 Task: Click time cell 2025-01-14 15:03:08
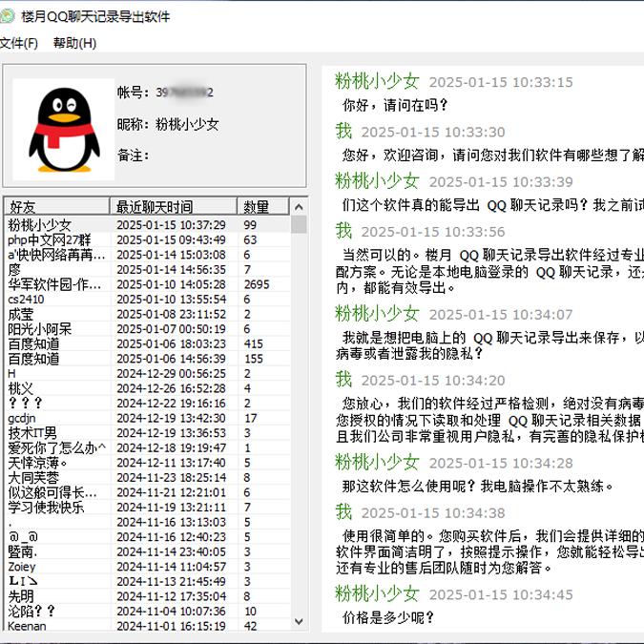[171, 255]
